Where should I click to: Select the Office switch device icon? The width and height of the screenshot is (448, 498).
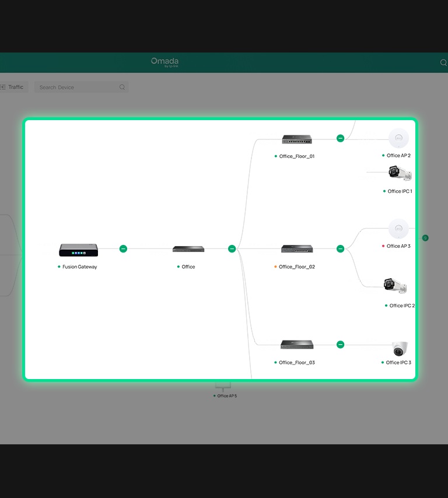click(188, 248)
